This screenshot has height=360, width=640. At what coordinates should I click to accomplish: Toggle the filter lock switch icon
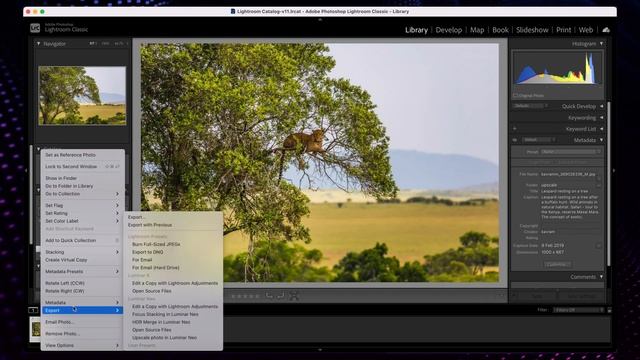pyautogui.click(x=609, y=310)
